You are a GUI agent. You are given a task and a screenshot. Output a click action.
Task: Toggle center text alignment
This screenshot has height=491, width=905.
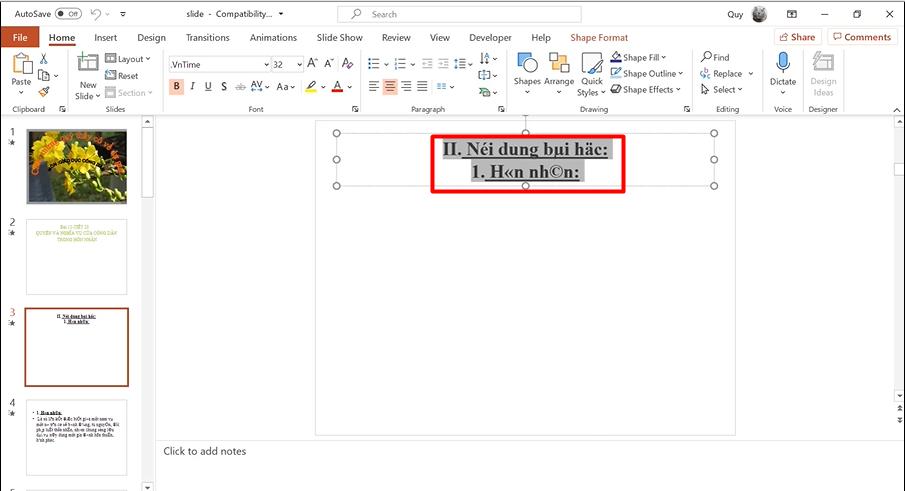click(x=389, y=87)
